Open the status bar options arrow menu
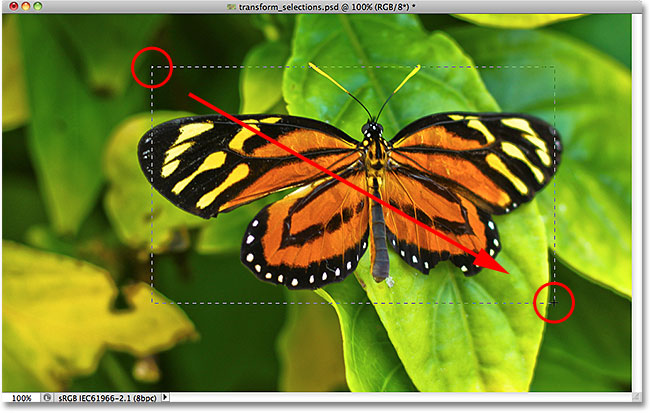This screenshot has height=413, width=650. coord(165,397)
